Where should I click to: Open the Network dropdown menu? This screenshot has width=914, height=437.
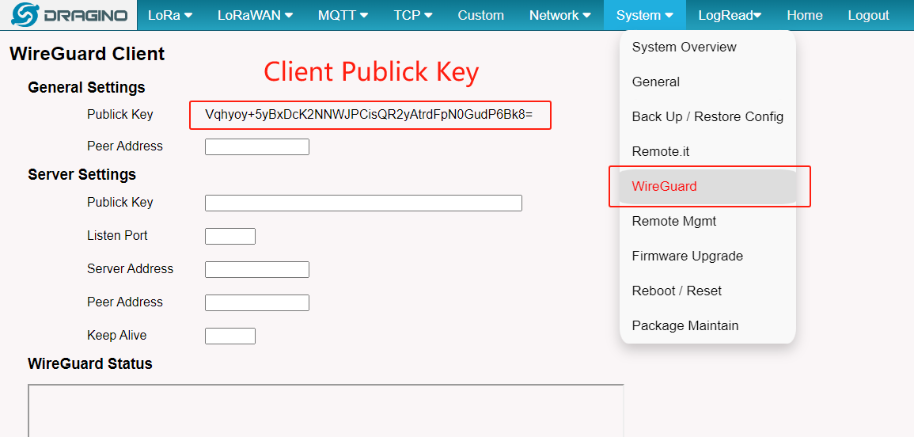coord(560,16)
